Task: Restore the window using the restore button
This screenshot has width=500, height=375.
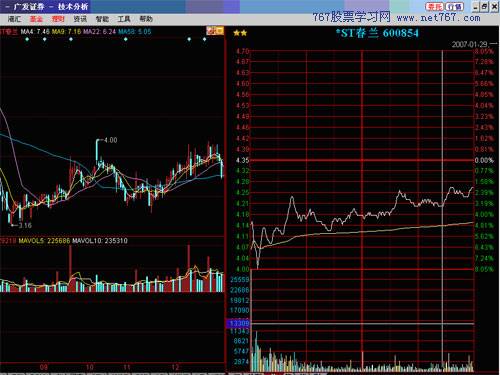Action: [x=484, y=7]
